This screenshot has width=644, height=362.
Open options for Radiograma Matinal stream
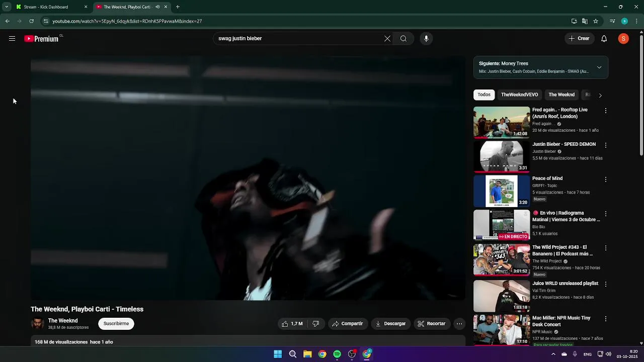click(606, 214)
